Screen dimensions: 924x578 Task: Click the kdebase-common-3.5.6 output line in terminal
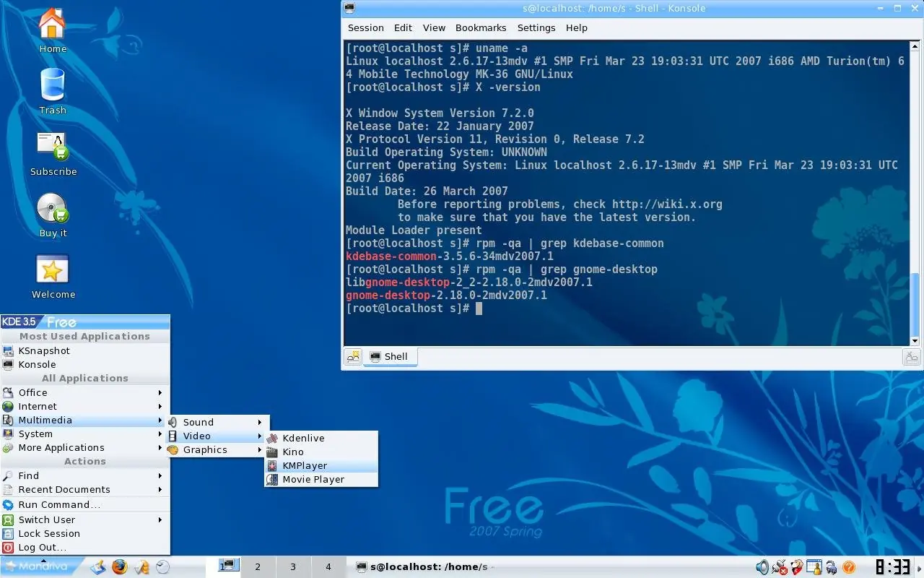click(x=450, y=256)
